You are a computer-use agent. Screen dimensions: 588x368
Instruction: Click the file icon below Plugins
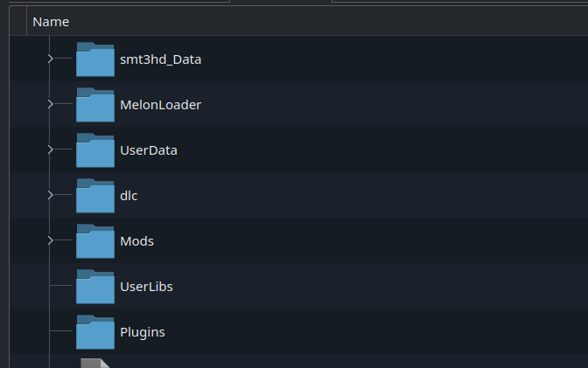[x=95, y=363]
